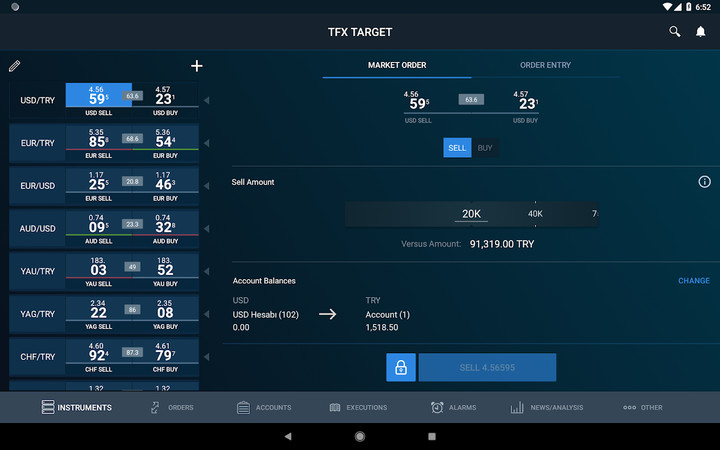
Task: Tap Android back navigation button
Action: pos(288,436)
